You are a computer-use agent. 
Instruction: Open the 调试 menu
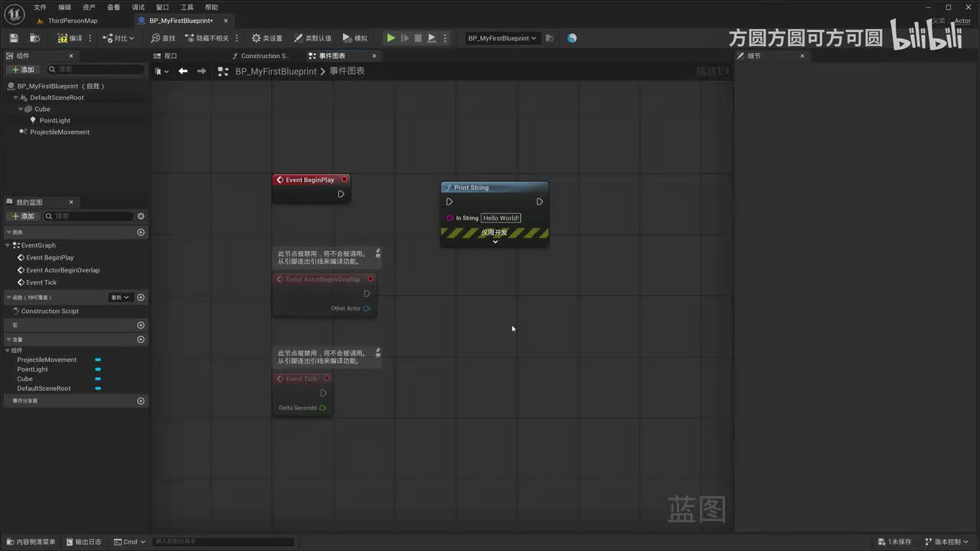138,7
